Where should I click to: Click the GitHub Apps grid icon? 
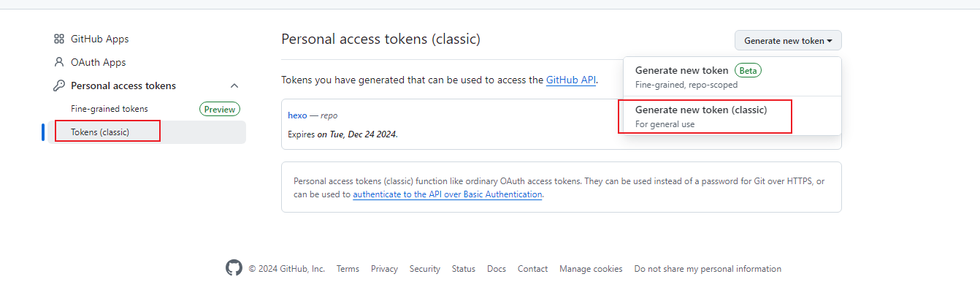click(x=59, y=39)
